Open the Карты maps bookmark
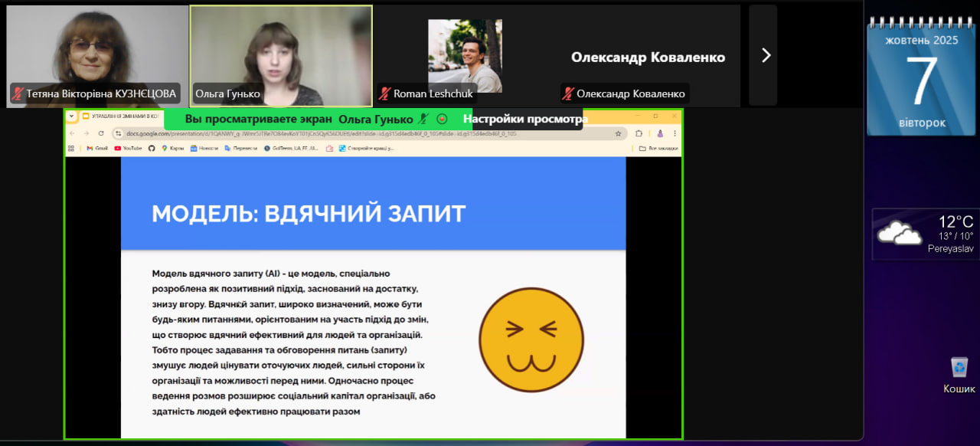 tap(172, 148)
